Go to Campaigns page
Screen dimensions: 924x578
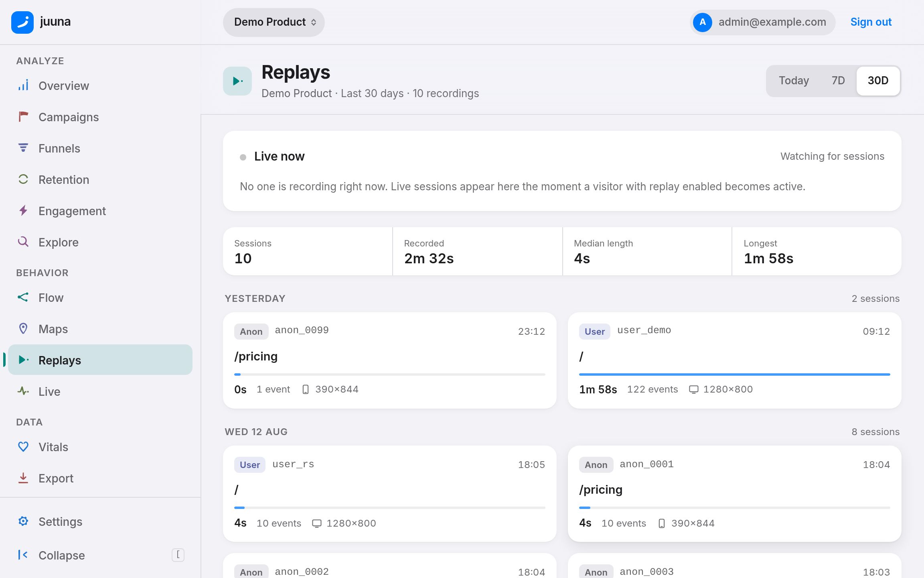[100, 117]
